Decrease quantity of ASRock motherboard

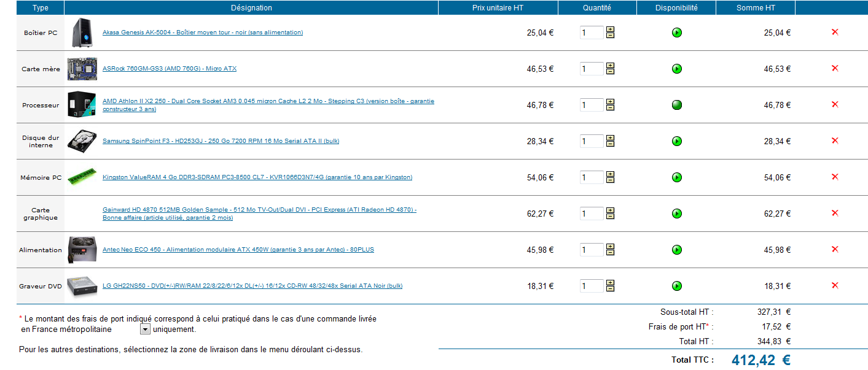coord(610,72)
